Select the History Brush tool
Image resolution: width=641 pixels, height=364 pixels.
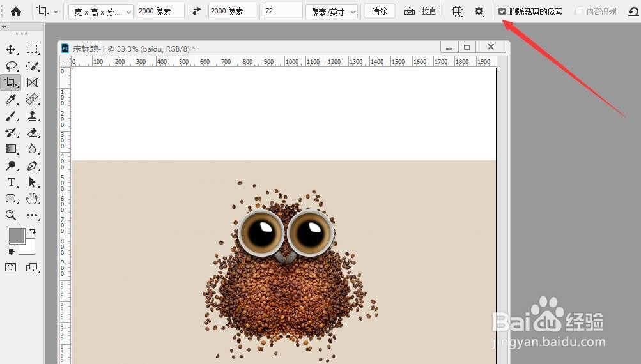(x=11, y=132)
